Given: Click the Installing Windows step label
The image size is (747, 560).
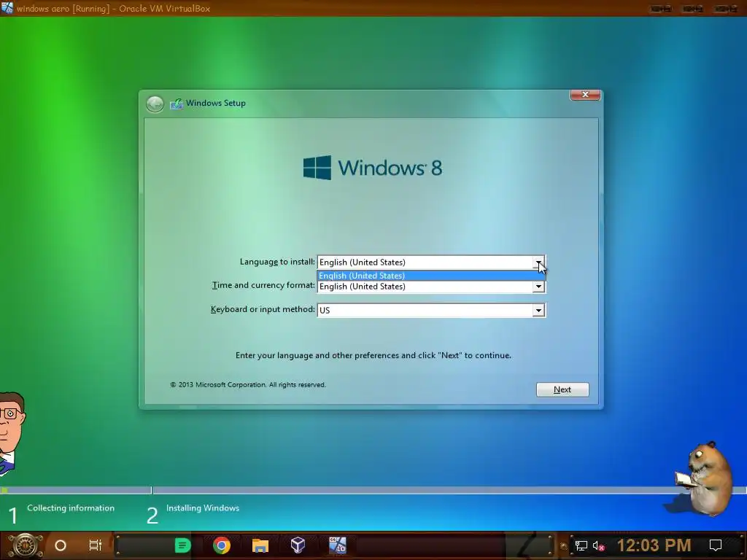Looking at the screenshot, I should (203, 508).
